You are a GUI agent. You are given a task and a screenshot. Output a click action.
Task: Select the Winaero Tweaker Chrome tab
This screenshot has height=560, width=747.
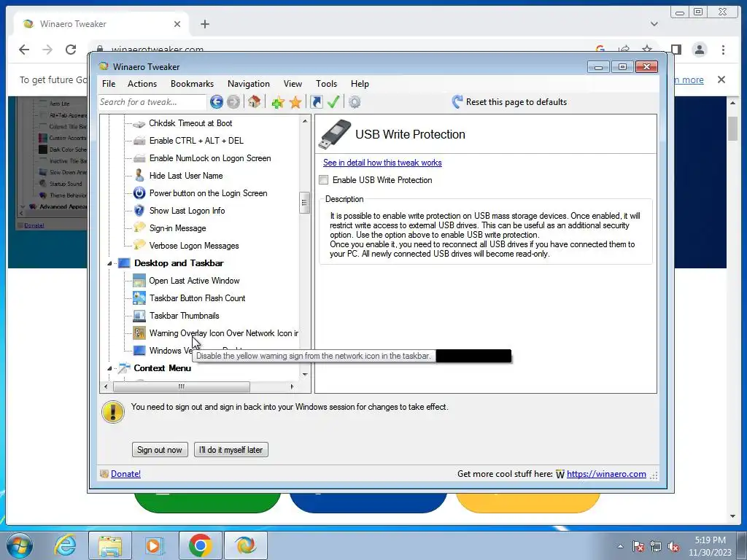pyautogui.click(x=102, y=24)
